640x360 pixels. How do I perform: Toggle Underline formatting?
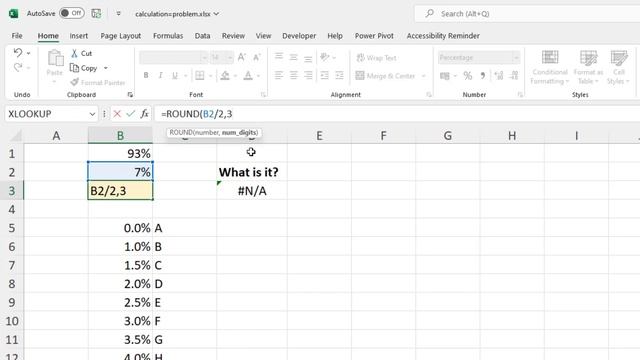(175, 76)
